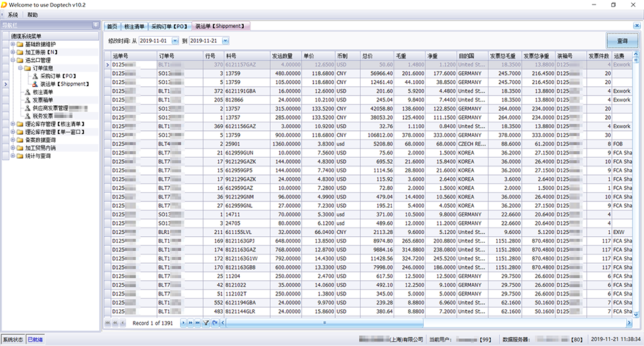Collapse the 进出口管理 tree node
644x346 pixels.
(x=12, y=60)
